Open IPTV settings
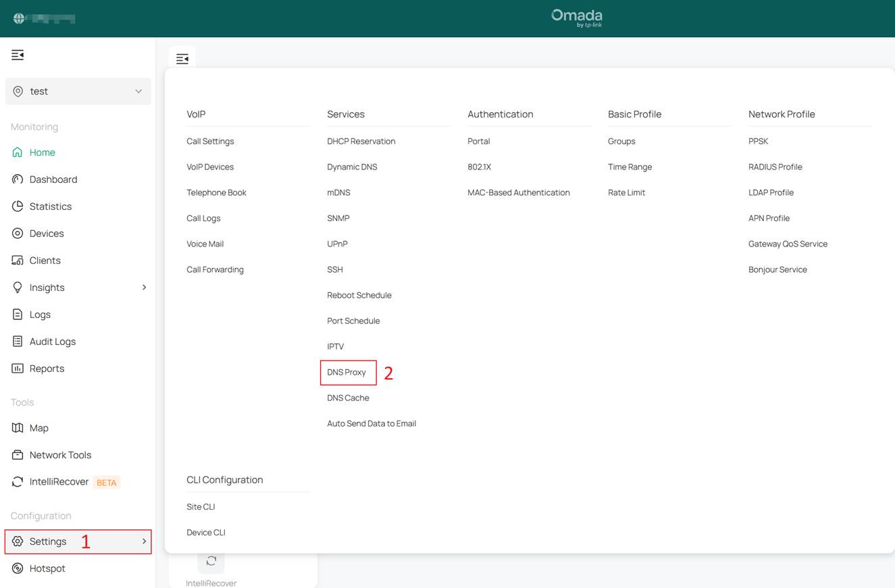 (335, 346)
